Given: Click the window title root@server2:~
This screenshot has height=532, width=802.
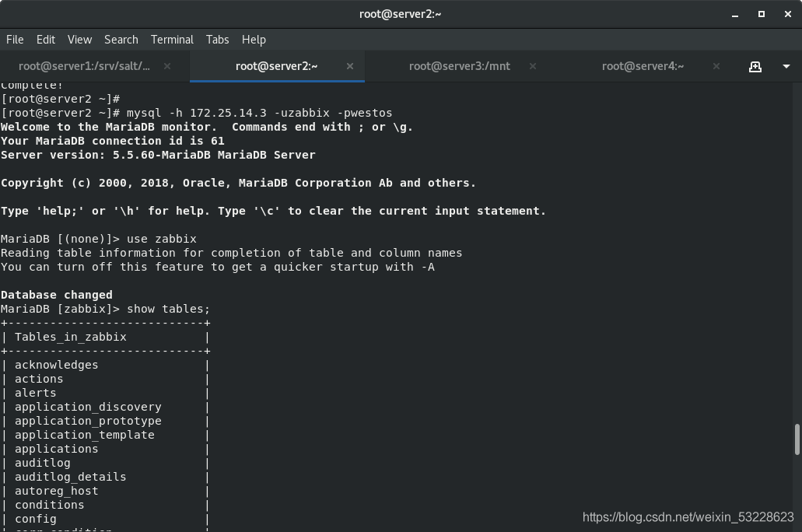Looking at the screenshot, I should (x=400, y=14).
